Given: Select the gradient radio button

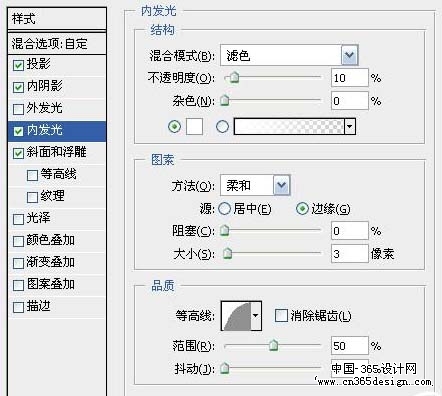Looking at the screenshot, I should click(223, 127).
